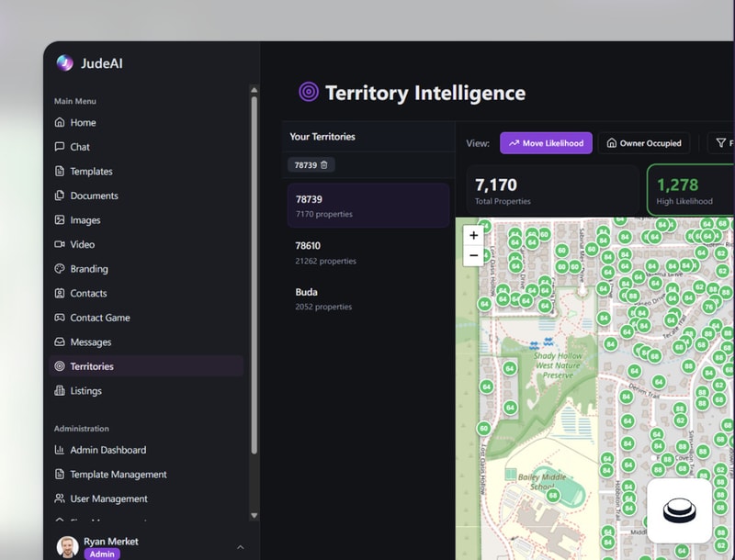Open the filter button beside Owner Occupied
The width and height of the screenshot is (735, 560).
720,143
